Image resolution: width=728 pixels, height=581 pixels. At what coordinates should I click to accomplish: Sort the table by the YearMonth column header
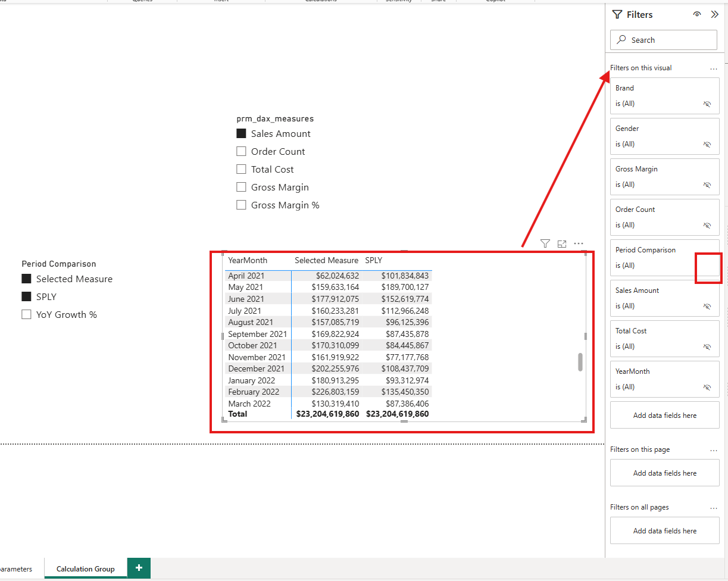[248, 261]
